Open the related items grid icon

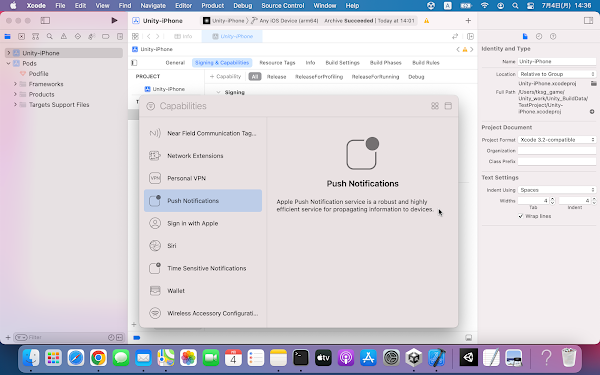point(135,36)
